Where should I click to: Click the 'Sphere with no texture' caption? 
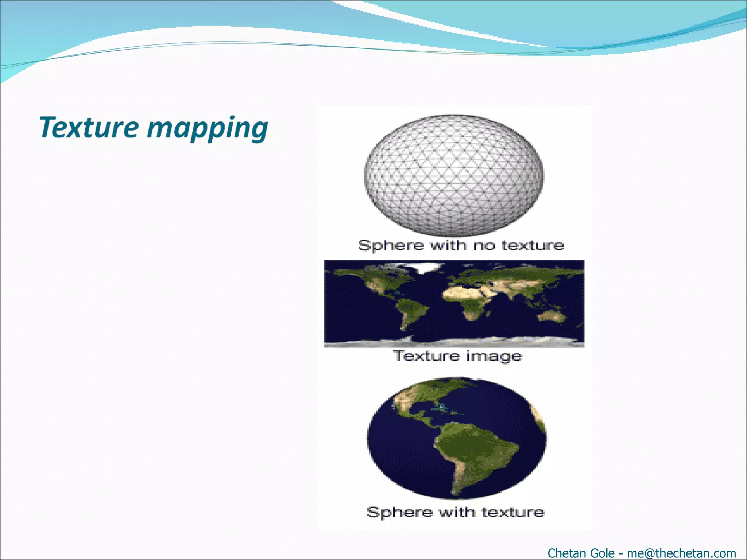[x=461, y=245]
